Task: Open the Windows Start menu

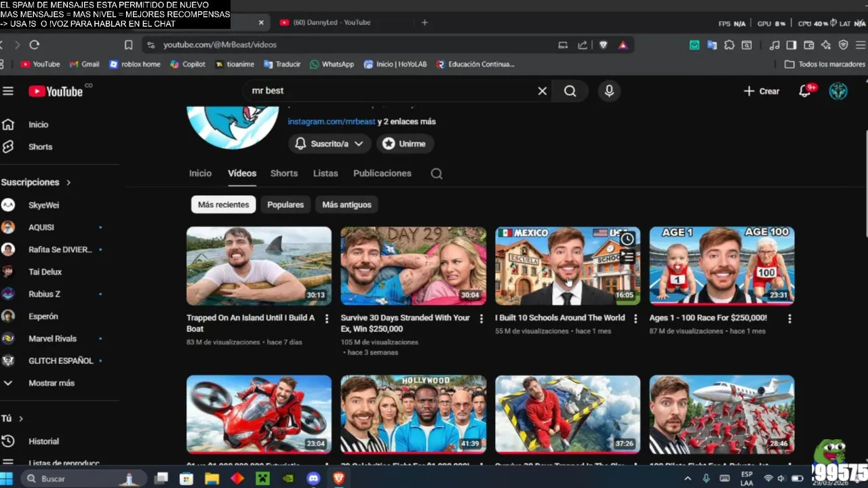Action: click(x=7, y=479)
